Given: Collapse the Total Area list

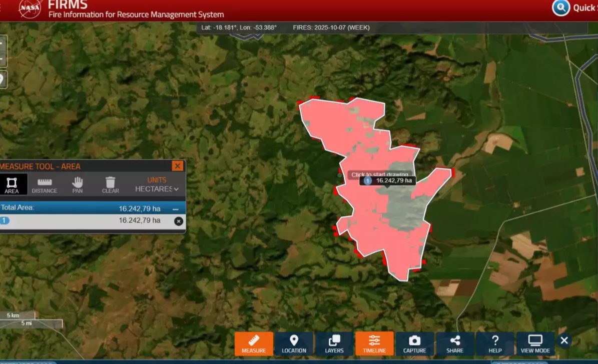Looking at the screenshot, I should (176, 209).
